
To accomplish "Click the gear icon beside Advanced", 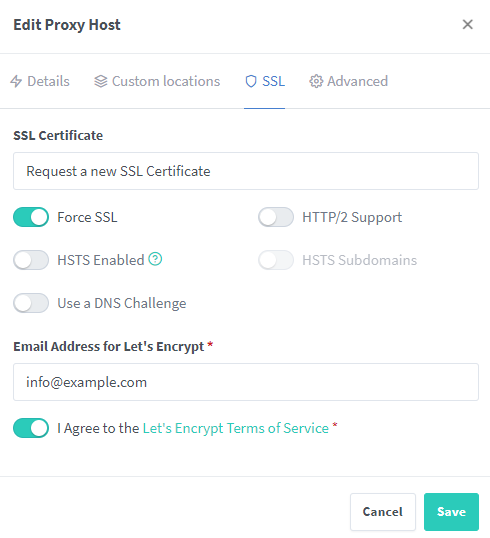I will [x=316, y=81].
